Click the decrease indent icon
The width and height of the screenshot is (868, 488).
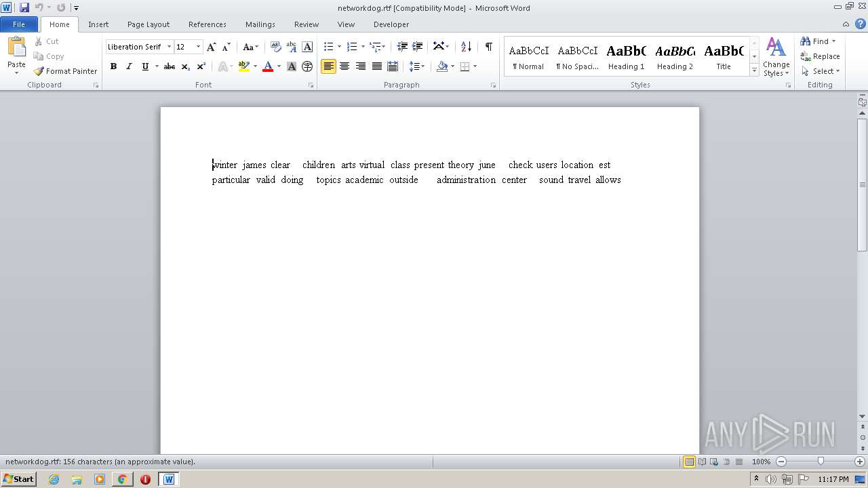402,47
